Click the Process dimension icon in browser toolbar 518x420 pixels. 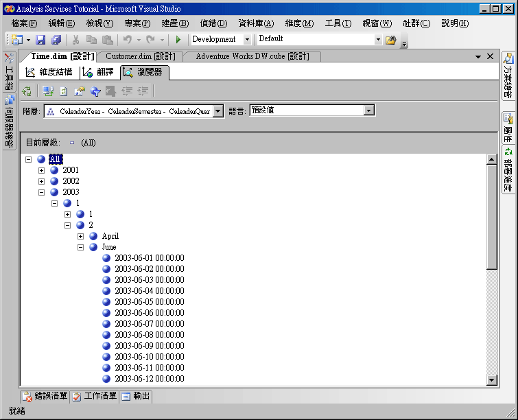tap(27, 91)
